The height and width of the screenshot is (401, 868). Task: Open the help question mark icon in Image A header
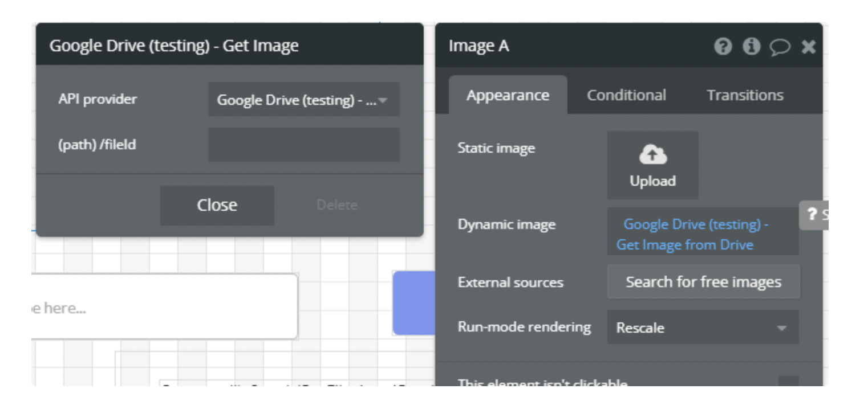coord(722,47)
